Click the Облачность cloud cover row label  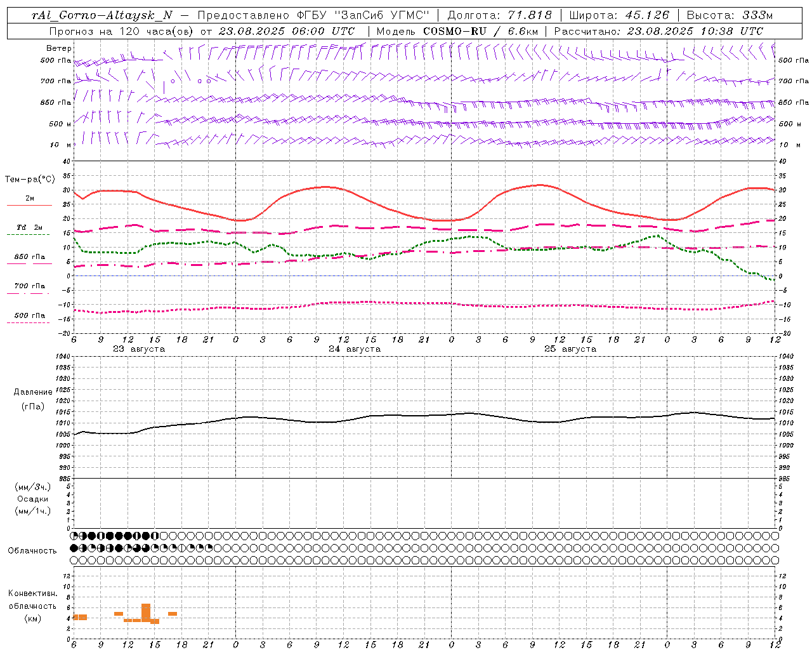pos(32,550)
